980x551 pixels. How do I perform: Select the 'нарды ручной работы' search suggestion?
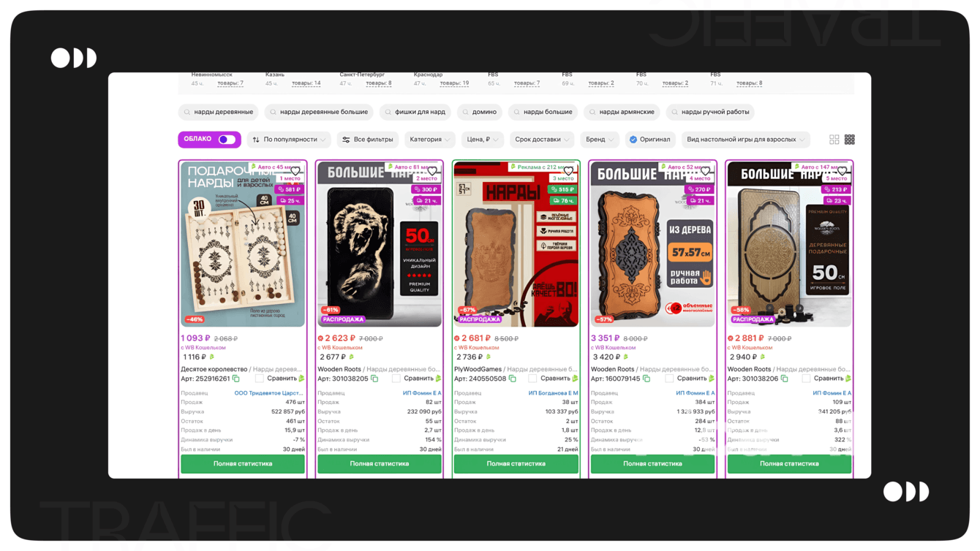pos(711,113)
